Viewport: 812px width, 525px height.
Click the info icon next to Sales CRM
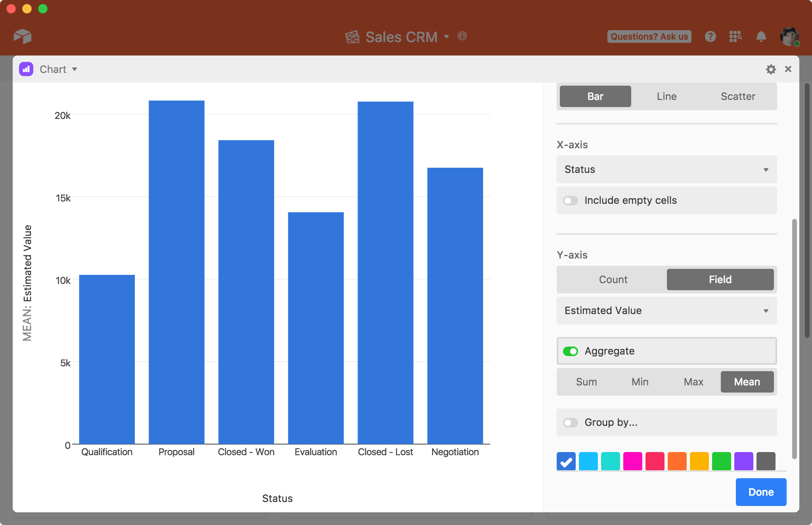pyautogui.click(x=462, y=36)
